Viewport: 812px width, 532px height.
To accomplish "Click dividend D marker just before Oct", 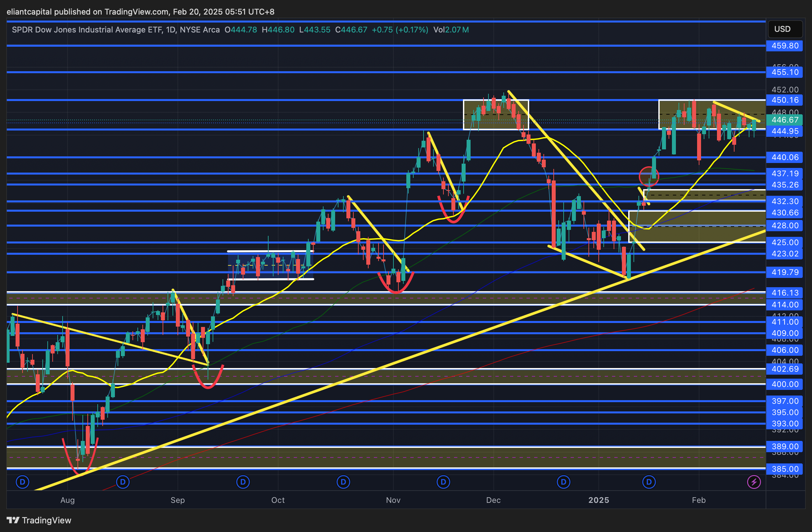I will click(243, 482).
